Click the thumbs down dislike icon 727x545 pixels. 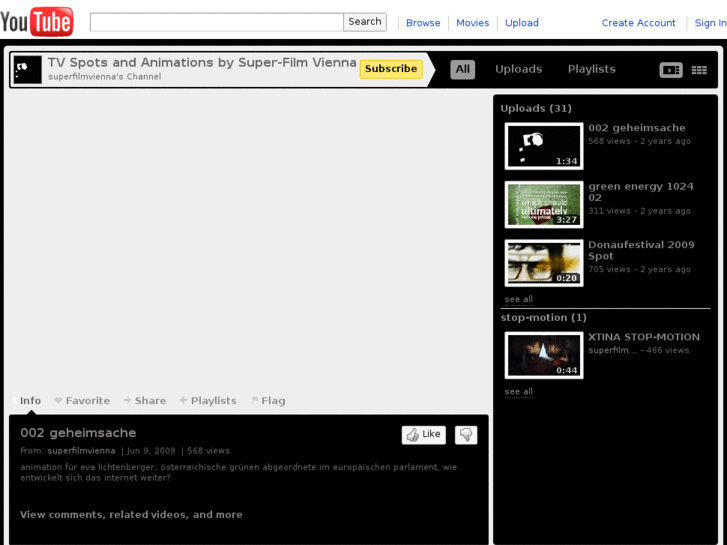pos(466,435)
